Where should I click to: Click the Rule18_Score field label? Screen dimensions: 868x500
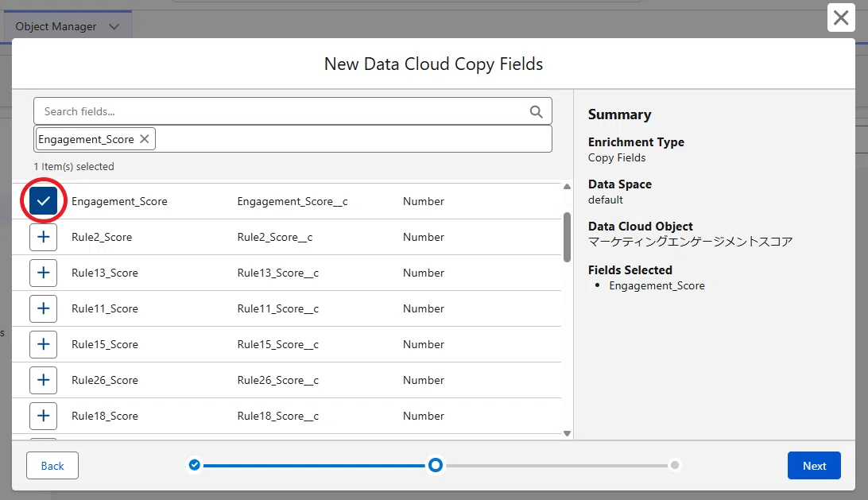[x=105, y=416]
